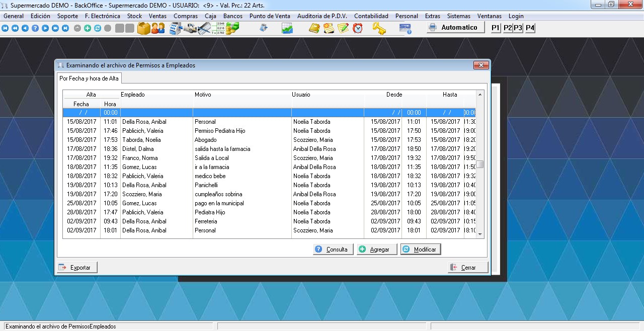The image size is (644, 331).
Task: Open the delivery truck icon
Action: coord(190,28)
